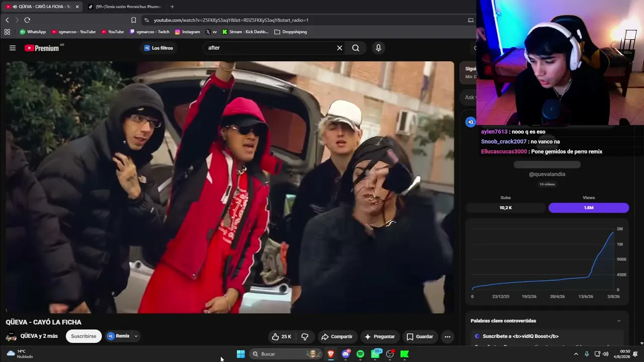
Task: Open the Instagram bookmark
Action: 187,32
